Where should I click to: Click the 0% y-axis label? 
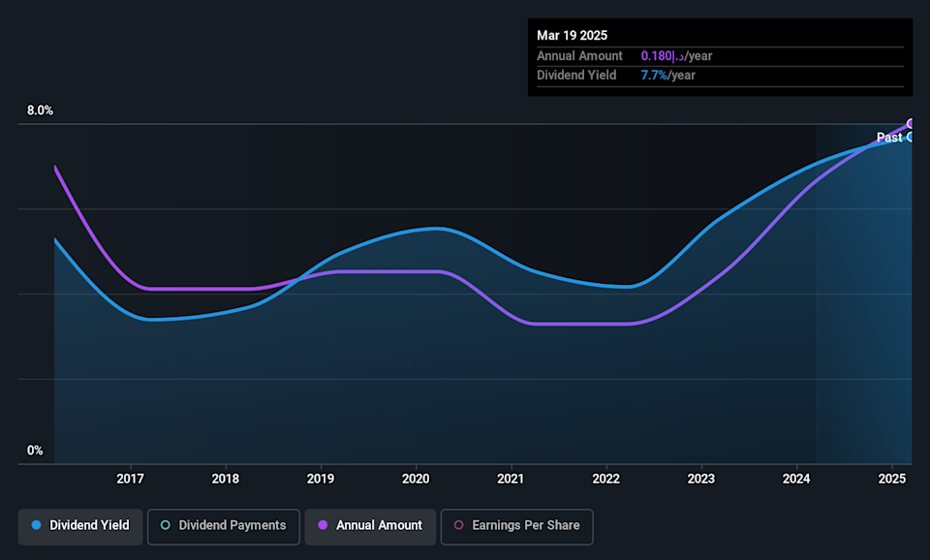click(35, 451)
